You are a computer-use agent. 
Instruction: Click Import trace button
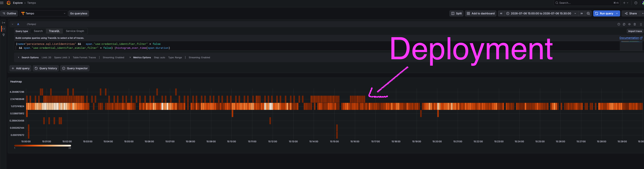[635, 31]
